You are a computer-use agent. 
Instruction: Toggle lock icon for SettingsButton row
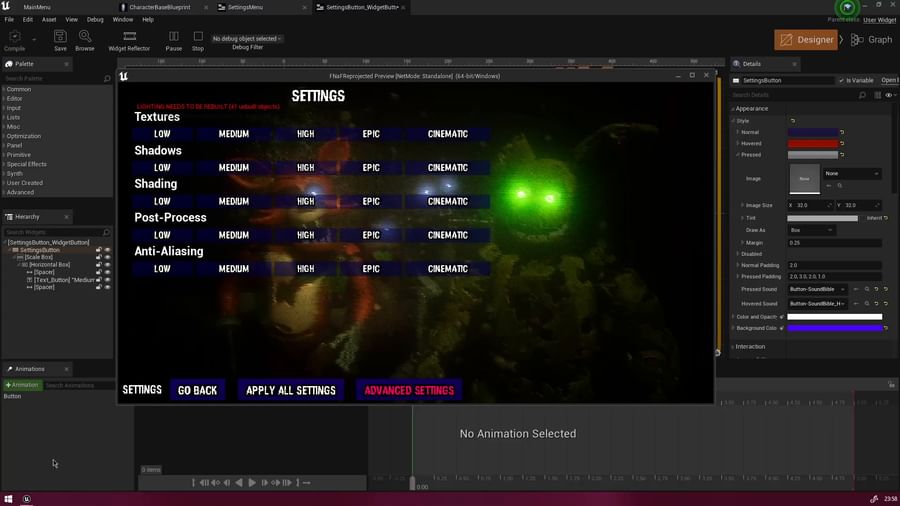coord(99,250)
